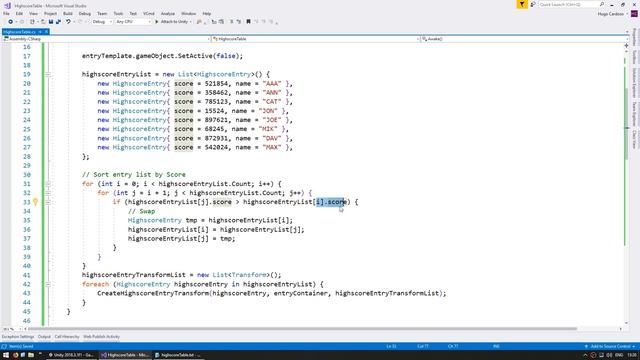Collapse the outer for loop at line 31
Image resolution: width=640 pixels, height=360 pixels.
pos(48,184)
